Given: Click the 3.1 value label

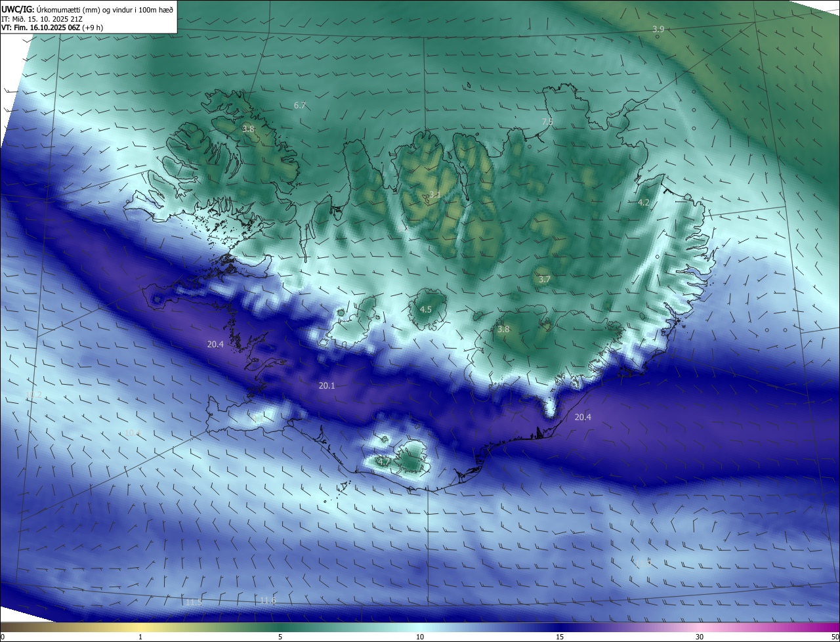Looking at the screenshot, I should [435, 194].
